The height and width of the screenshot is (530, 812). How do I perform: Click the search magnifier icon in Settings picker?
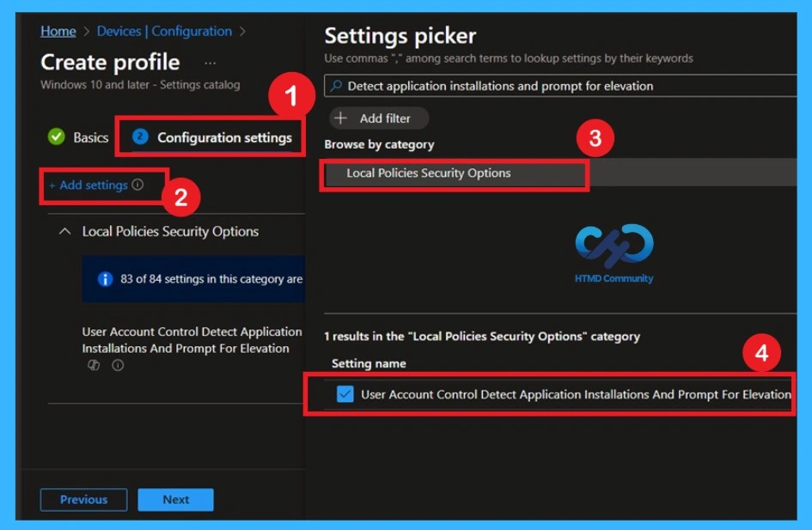coord(336,86)
